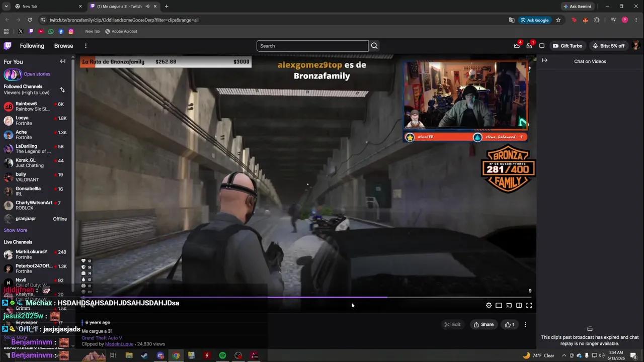Open the offline granjaapr channel
This screenshot has height=362, width=644.
35,219
